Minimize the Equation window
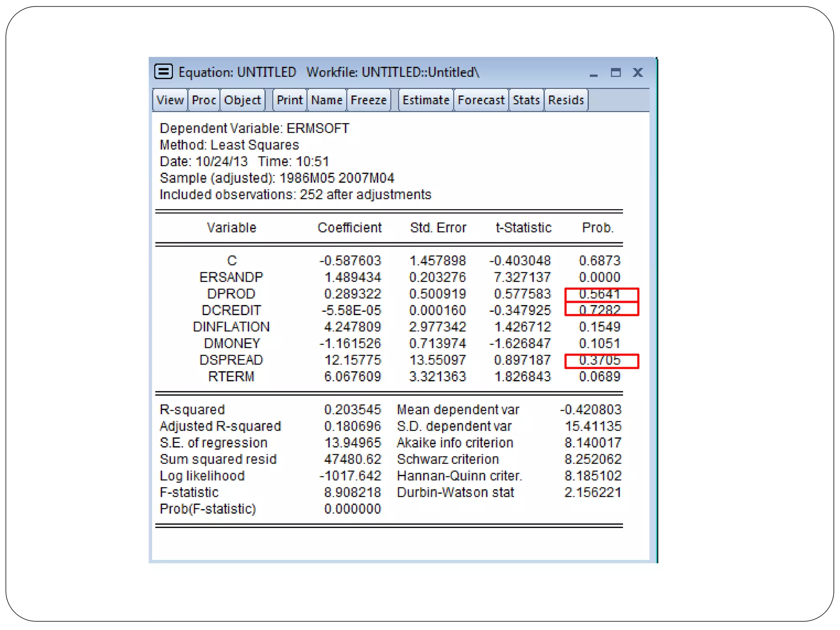Screen dimensions: 840x630 (593, 73)
